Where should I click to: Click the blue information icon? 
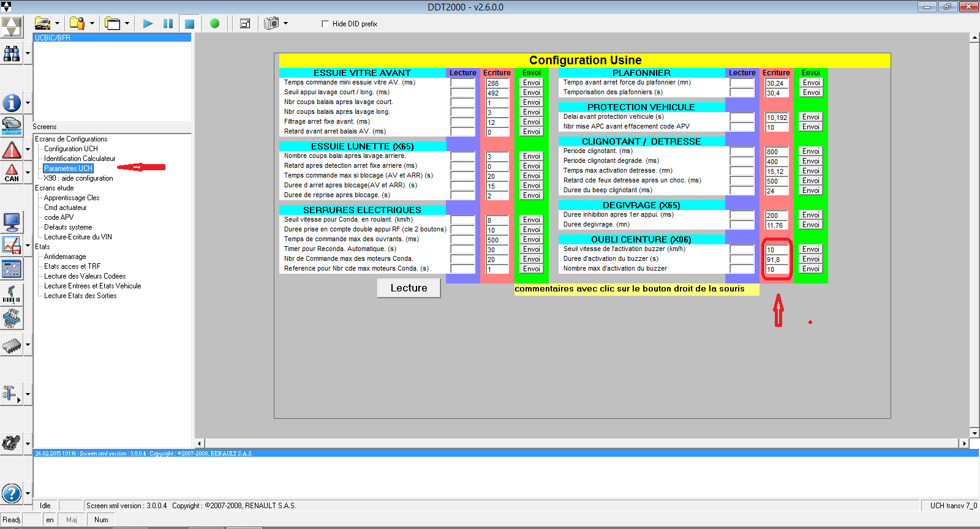click(x=12, y=103)
